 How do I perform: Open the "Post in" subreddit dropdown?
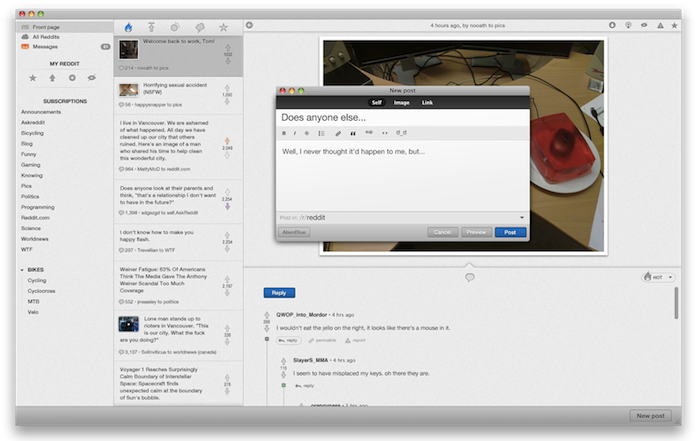(521, 217)
